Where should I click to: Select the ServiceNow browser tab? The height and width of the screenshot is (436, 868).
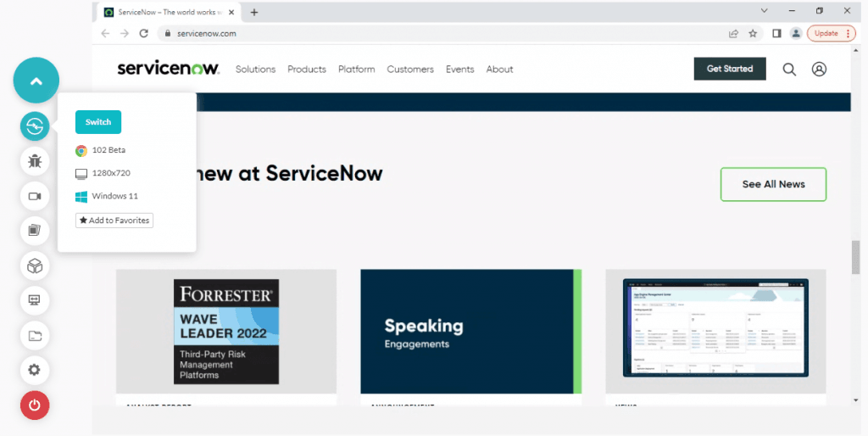[169, 12]
